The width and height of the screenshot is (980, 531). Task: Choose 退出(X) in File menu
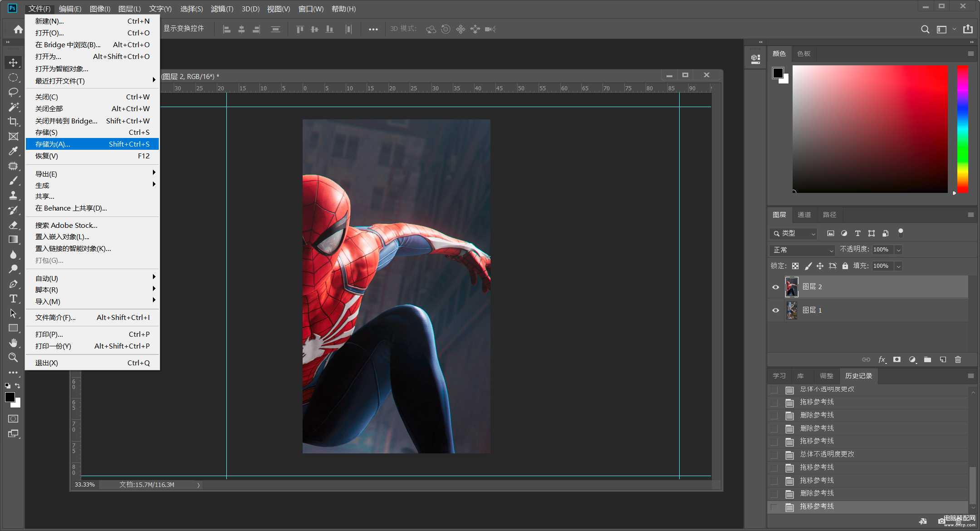[x=93, y=363]
